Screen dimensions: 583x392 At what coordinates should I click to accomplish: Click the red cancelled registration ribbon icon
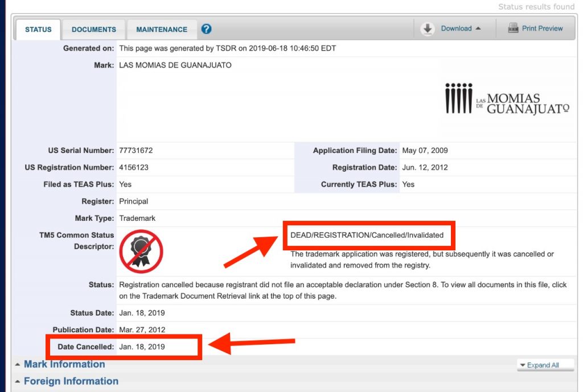point(141,251)
